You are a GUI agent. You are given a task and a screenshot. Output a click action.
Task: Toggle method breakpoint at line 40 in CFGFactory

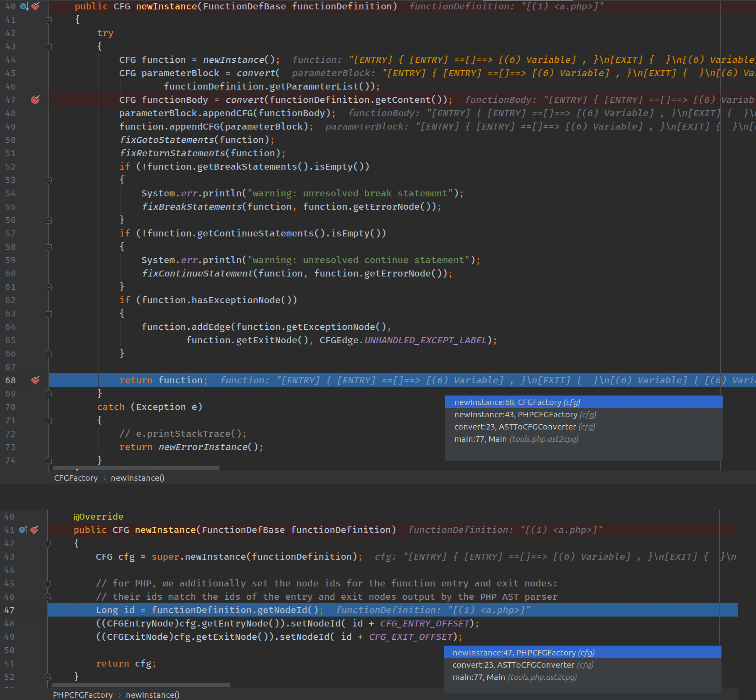click(35, 6)
